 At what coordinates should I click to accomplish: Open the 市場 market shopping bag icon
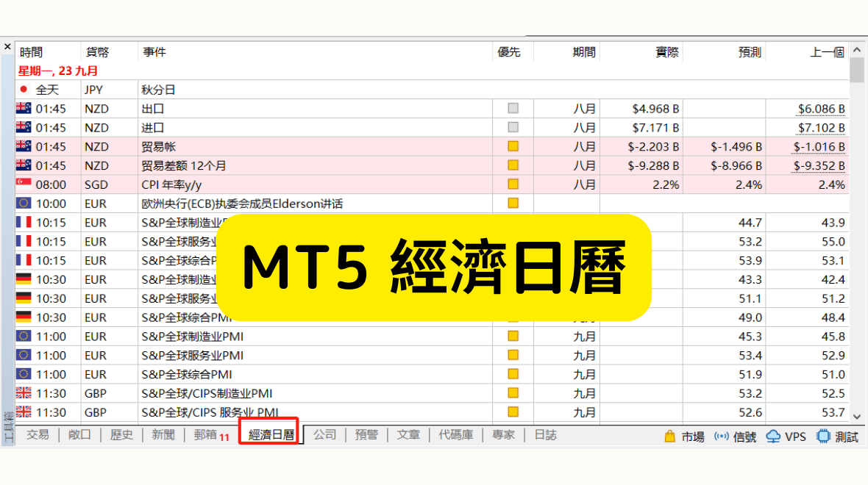click(x=669, y=436)
